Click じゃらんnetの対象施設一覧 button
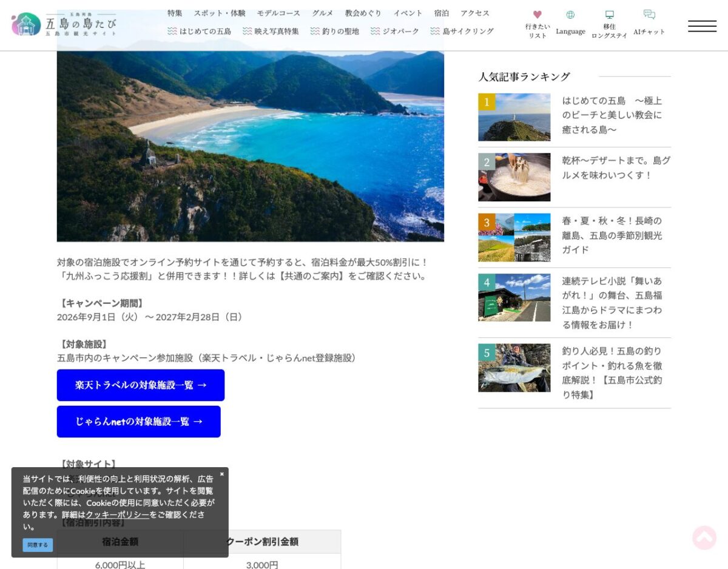The height and width of the screenshot is (569, 728). (x=139, y=422)
